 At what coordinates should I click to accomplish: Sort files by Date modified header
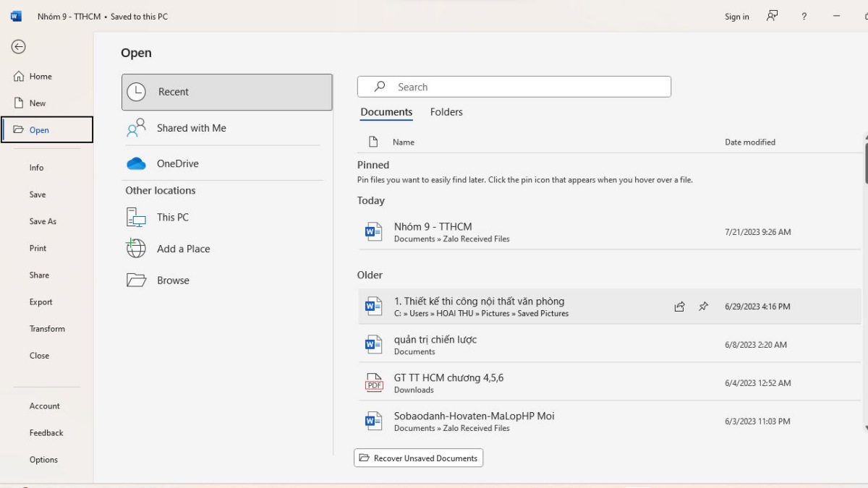(x=749, y=142)
